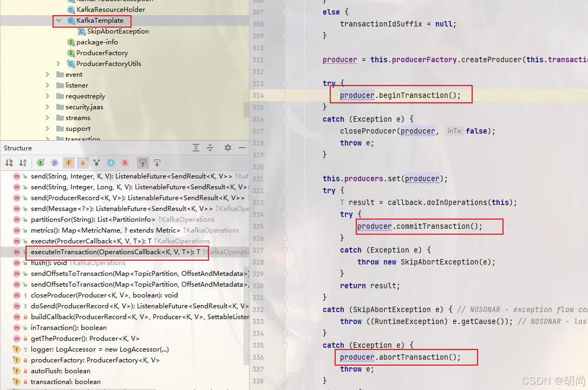Click the fold marker at line 332

[285, 310]
